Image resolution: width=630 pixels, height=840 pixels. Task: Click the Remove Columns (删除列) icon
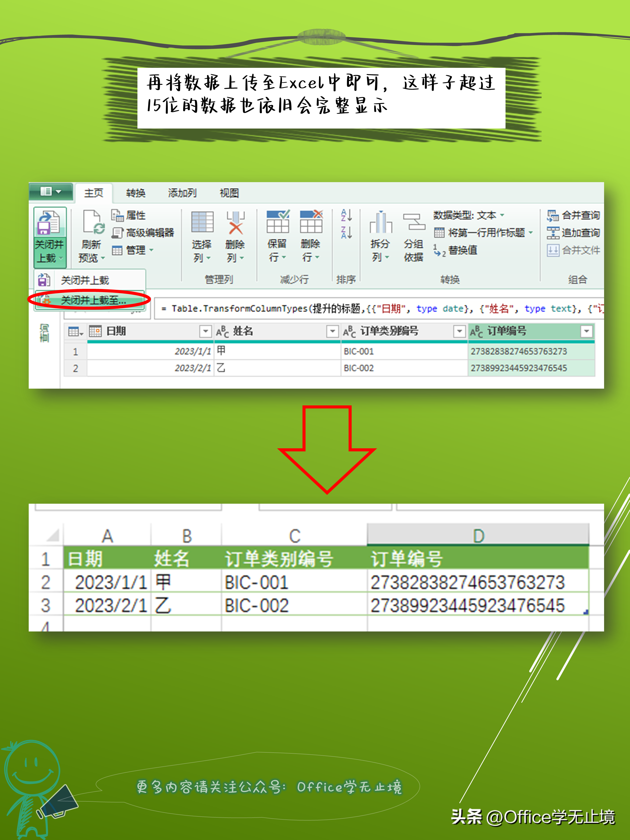(235, 223)
